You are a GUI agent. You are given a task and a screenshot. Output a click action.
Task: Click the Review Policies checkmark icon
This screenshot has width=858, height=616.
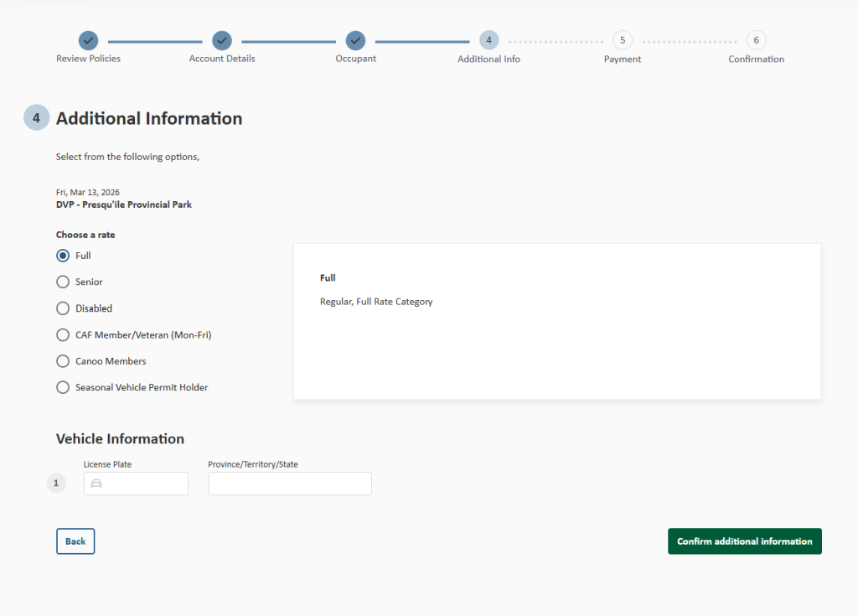coord(88,39)
